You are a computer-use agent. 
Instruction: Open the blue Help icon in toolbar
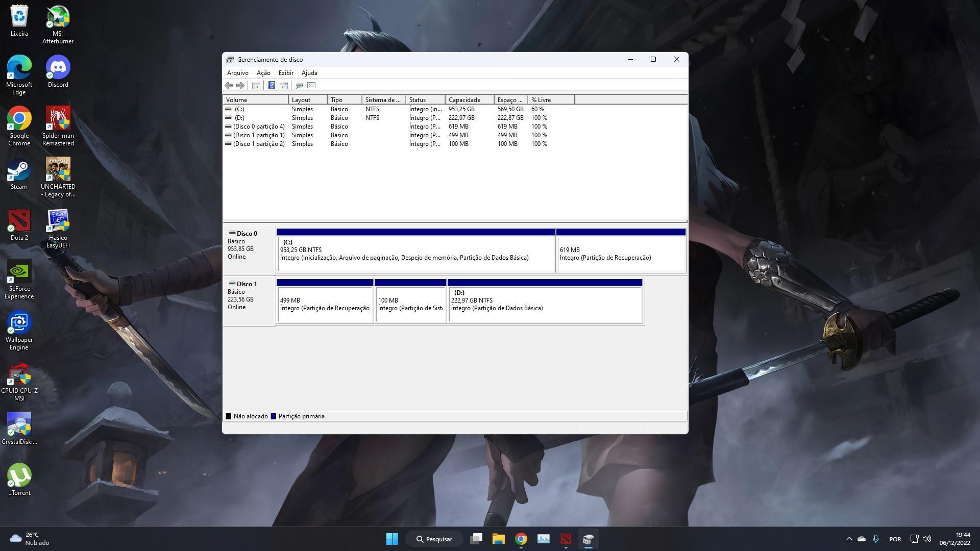click(272, 86)
